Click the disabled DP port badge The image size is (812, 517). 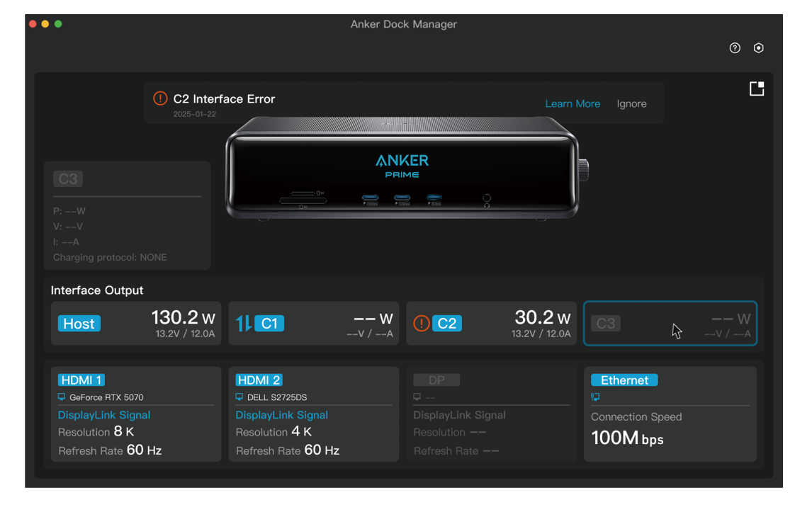click(436, 380)
